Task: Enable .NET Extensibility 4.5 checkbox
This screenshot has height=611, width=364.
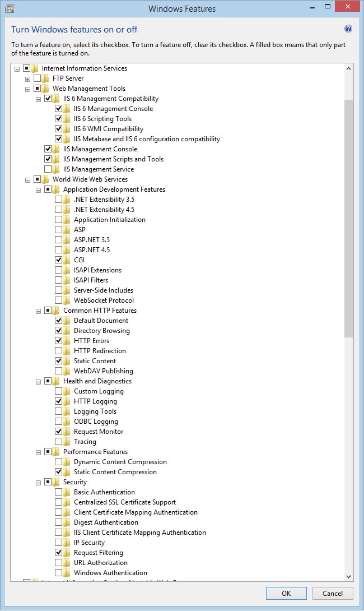Action: [58, 209]
